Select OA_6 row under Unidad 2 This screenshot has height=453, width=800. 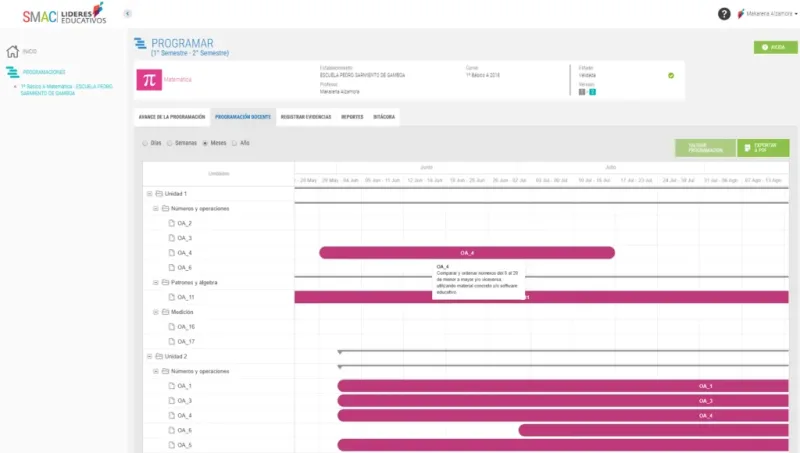(x=218, y=431)
